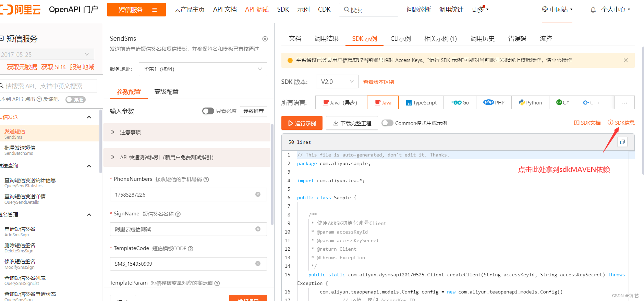Choose PHP as the SDK language
The height and width of the screenshot is (301, 644).
click(494, 102)
